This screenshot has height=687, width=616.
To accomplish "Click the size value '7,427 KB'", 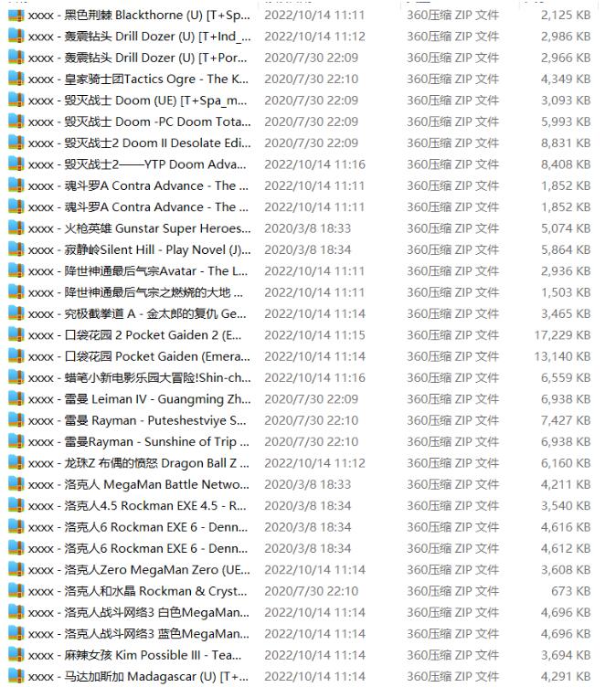I will click(x=566, y=420).
